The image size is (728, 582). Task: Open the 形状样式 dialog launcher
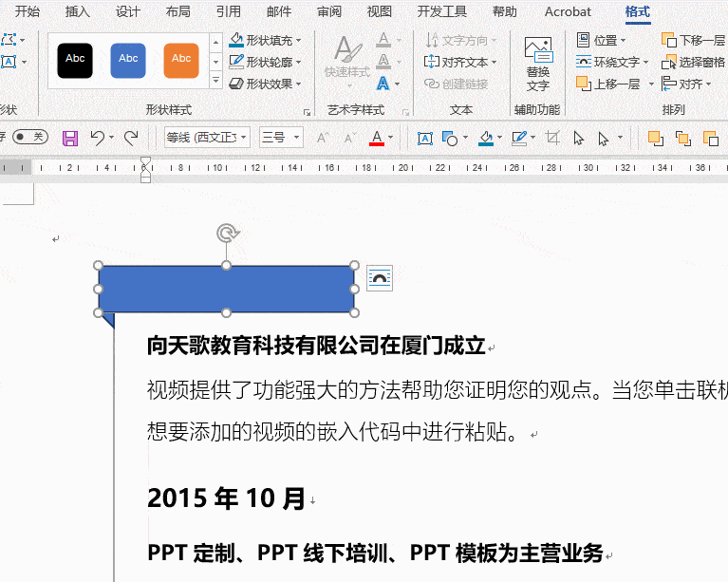(307, 112)
